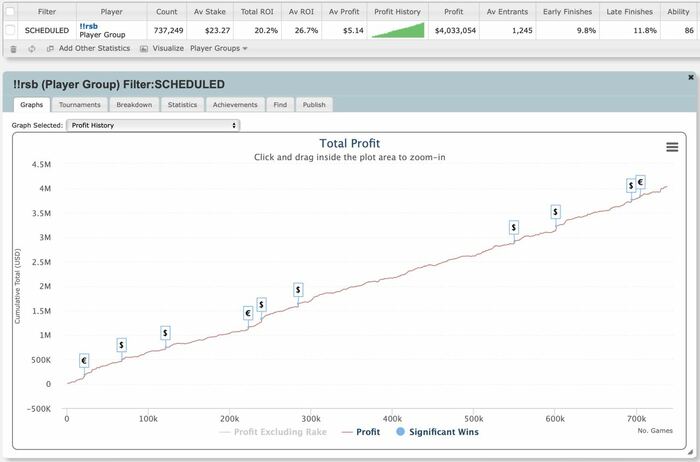The height and width of the screenshot is (462, 700).
Task: Click the Player column header
Action: point(112,12)
